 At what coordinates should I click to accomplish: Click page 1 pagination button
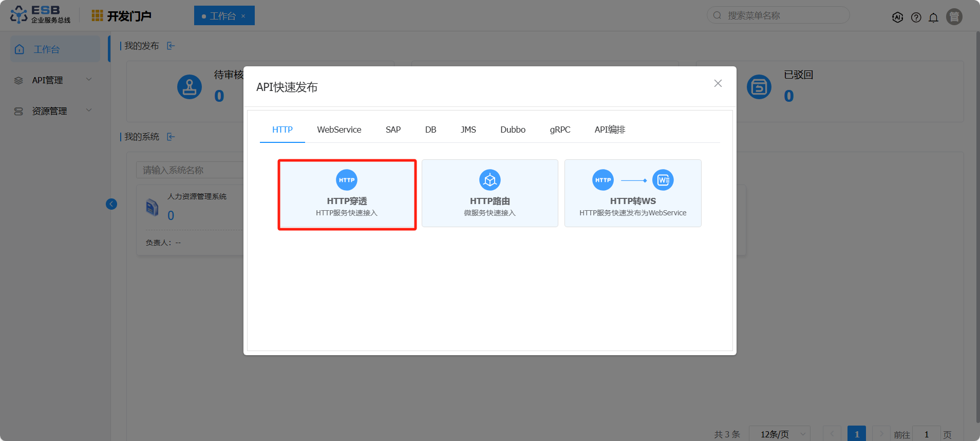tap(856, 434)
